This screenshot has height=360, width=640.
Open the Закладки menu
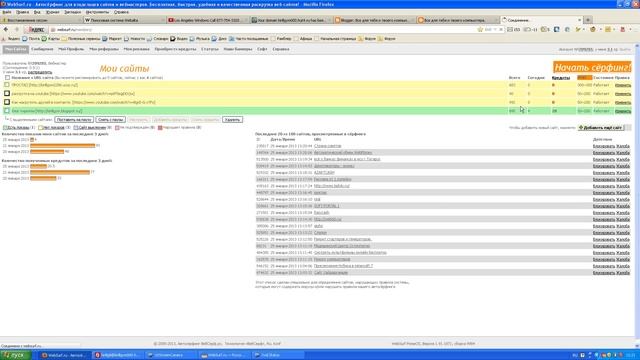pyautogui.click(x=72, y=12)
